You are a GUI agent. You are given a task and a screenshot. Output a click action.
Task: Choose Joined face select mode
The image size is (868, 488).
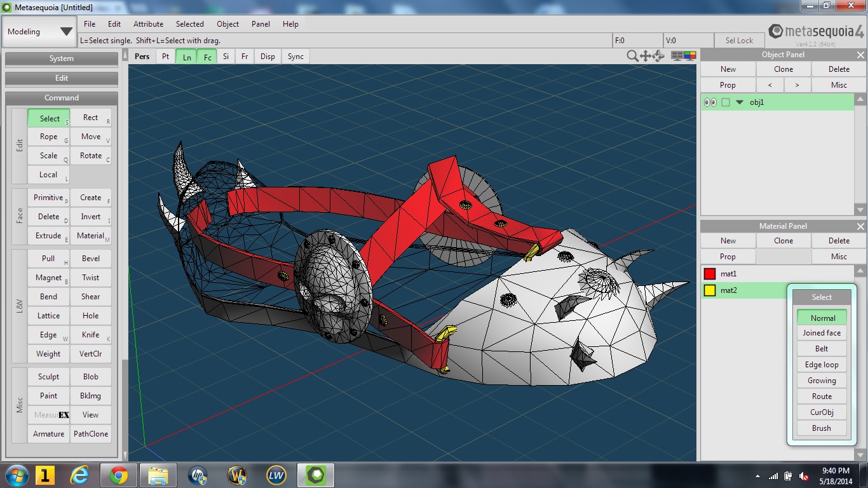point(822,333)
